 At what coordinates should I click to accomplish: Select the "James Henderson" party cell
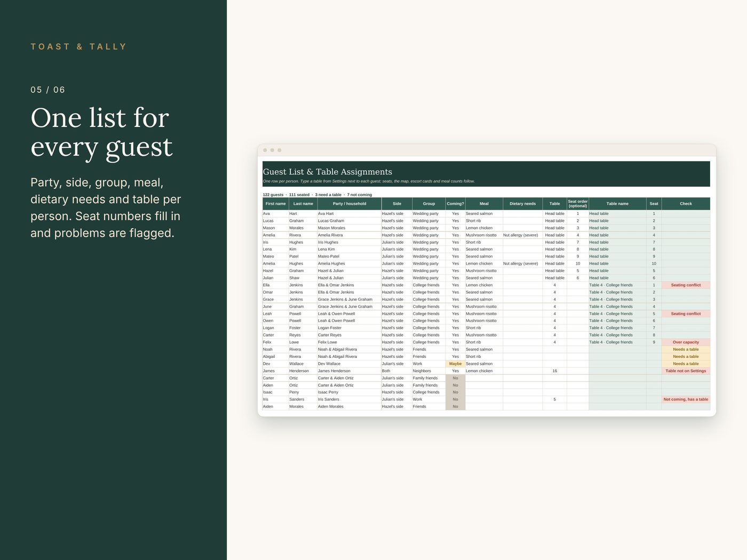(x=349, y=371)
